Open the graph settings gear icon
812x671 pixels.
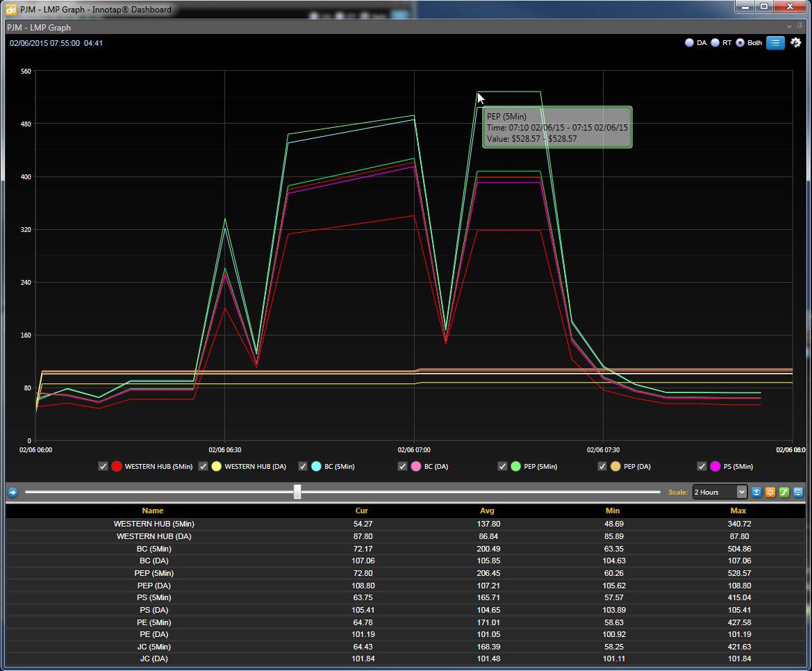coord(795,43)
